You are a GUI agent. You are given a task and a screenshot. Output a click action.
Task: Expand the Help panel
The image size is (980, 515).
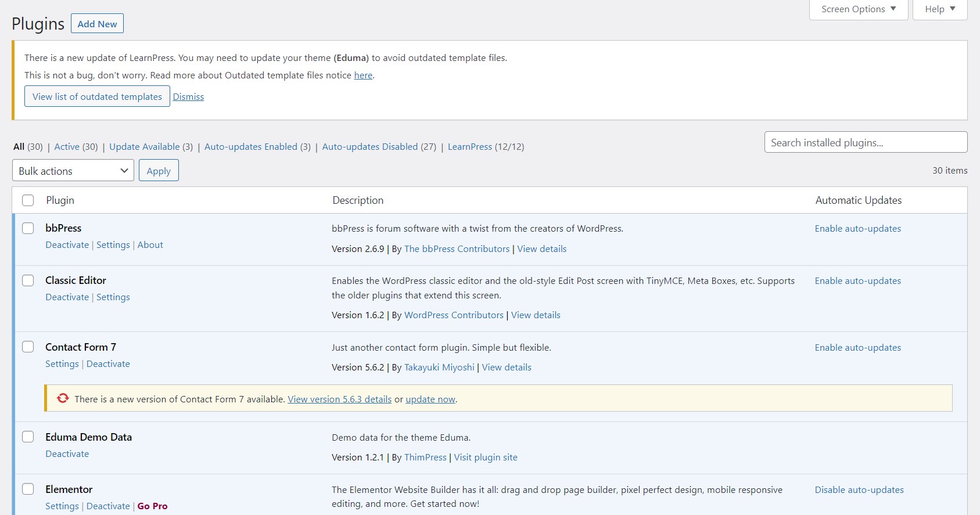[939, 9]
